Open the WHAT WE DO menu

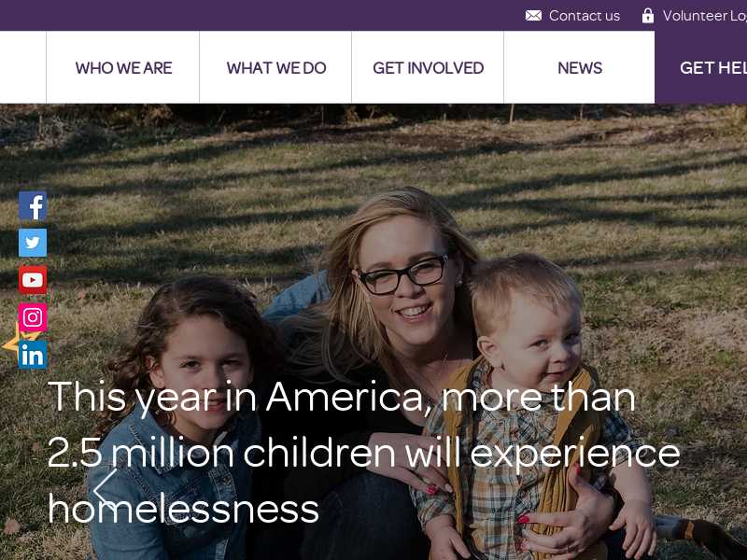[x=275, y=67]
